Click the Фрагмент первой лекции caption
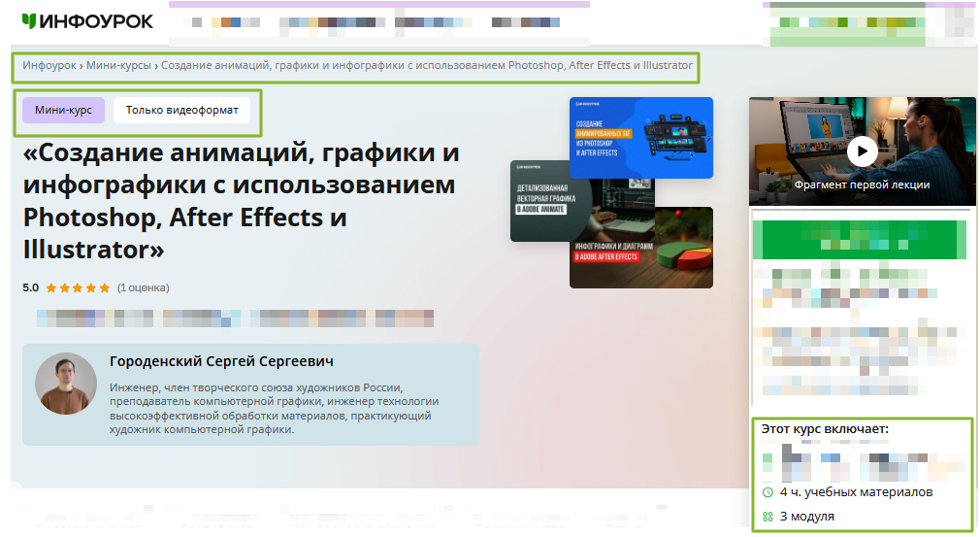This screenshot has height=537, width=980. 862,185
